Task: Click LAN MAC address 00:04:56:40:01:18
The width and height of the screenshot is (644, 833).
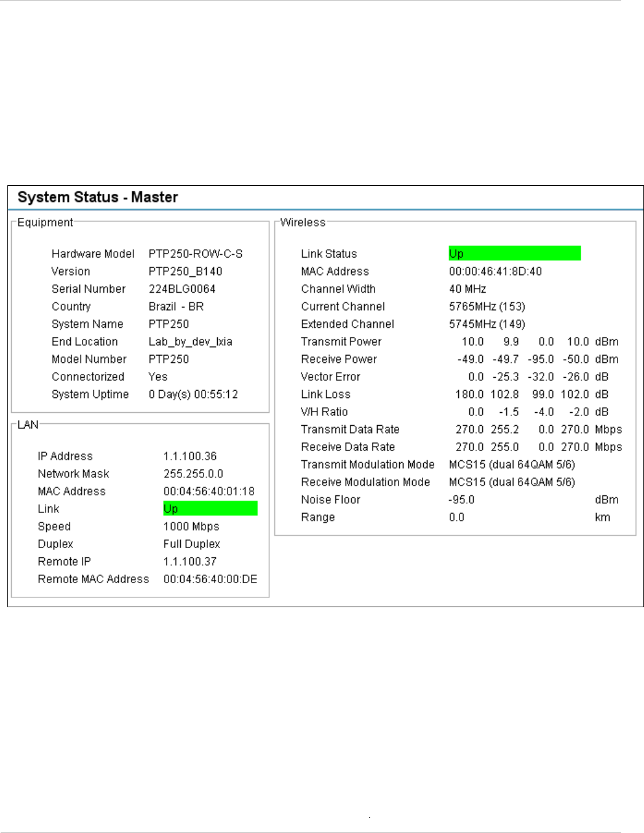Action: [x=209, y=491]
